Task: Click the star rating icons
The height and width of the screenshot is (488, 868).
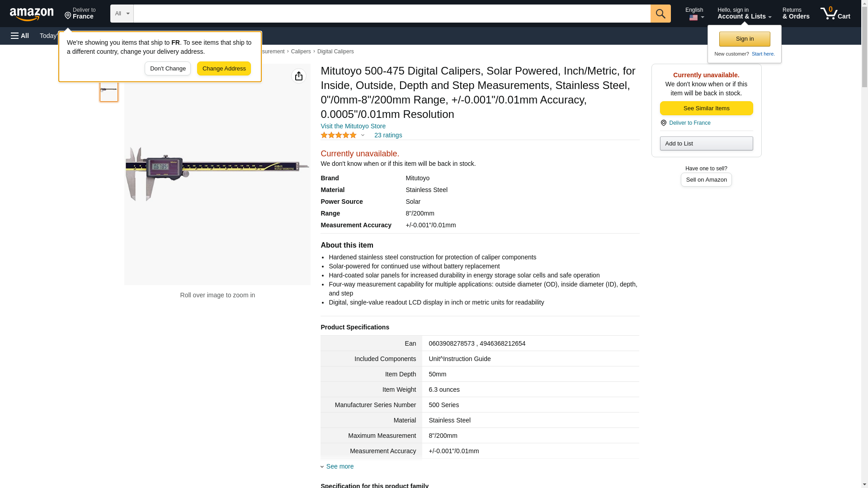Action: coord(338,135)
